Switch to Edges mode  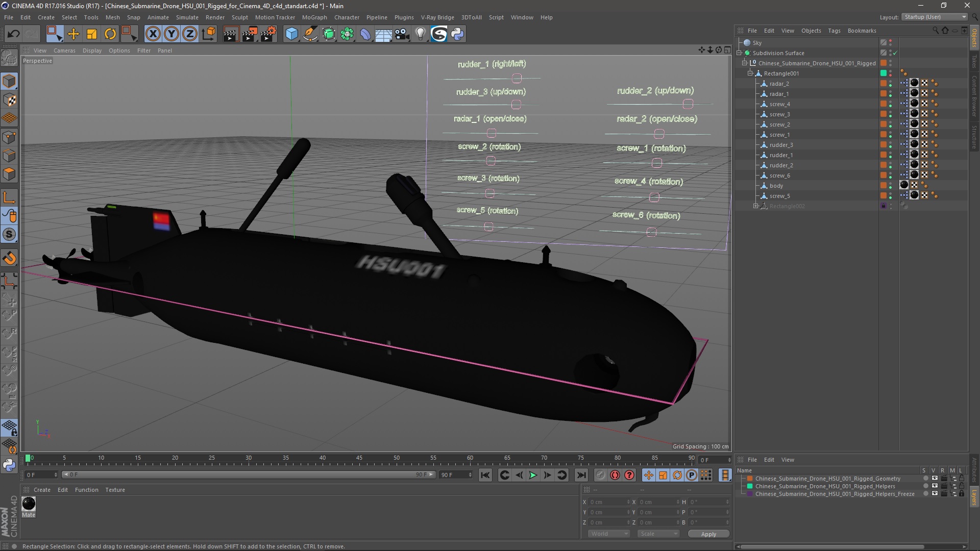tap(9, 156)
